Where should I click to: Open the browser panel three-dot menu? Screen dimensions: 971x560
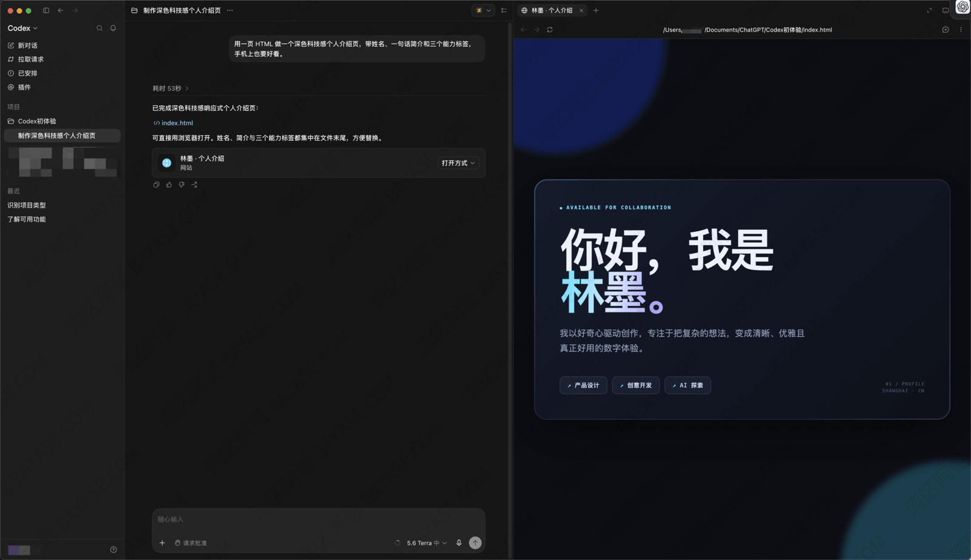pos(961,30)
